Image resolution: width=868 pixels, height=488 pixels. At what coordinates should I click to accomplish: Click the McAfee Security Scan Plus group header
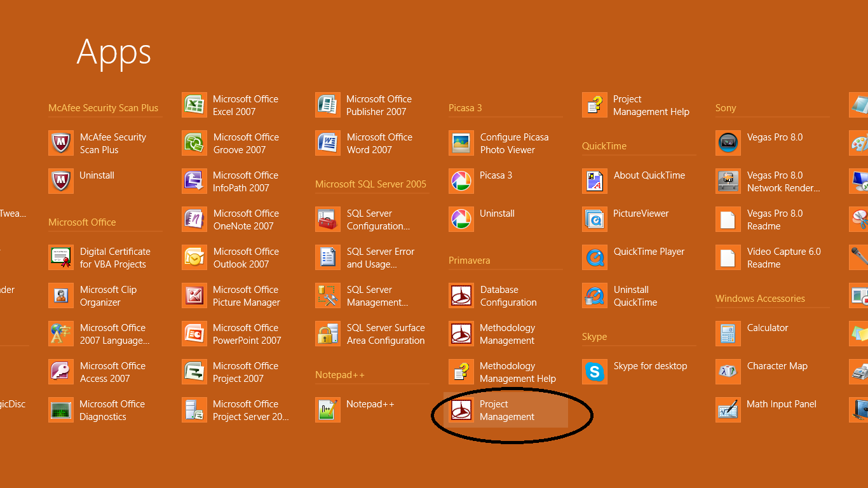point(104,108)
